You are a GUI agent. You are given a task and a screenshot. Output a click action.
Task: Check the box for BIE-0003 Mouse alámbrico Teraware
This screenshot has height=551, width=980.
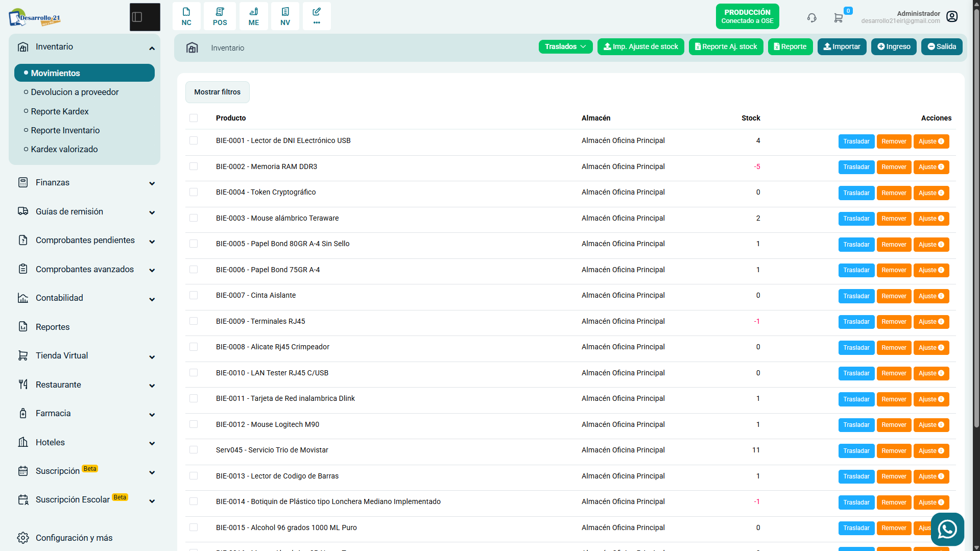[194, 218]
